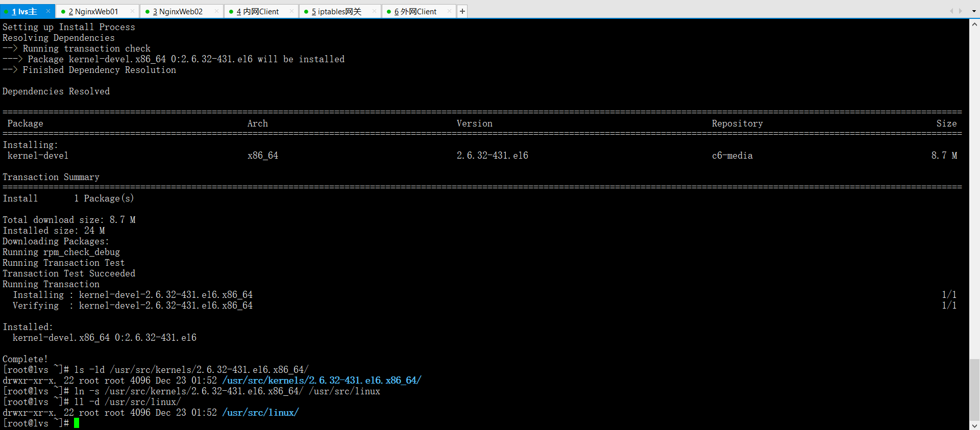The width and height of the screenshot is (980, 430).
Task: Close the '1 lvs主' tab
Action: tap(48, 11)
